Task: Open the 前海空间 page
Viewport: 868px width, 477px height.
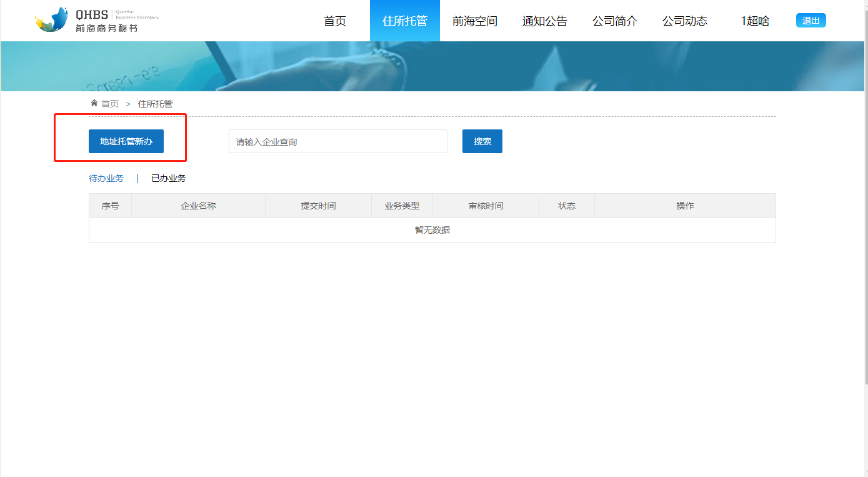Action: [x=475, y=21]
